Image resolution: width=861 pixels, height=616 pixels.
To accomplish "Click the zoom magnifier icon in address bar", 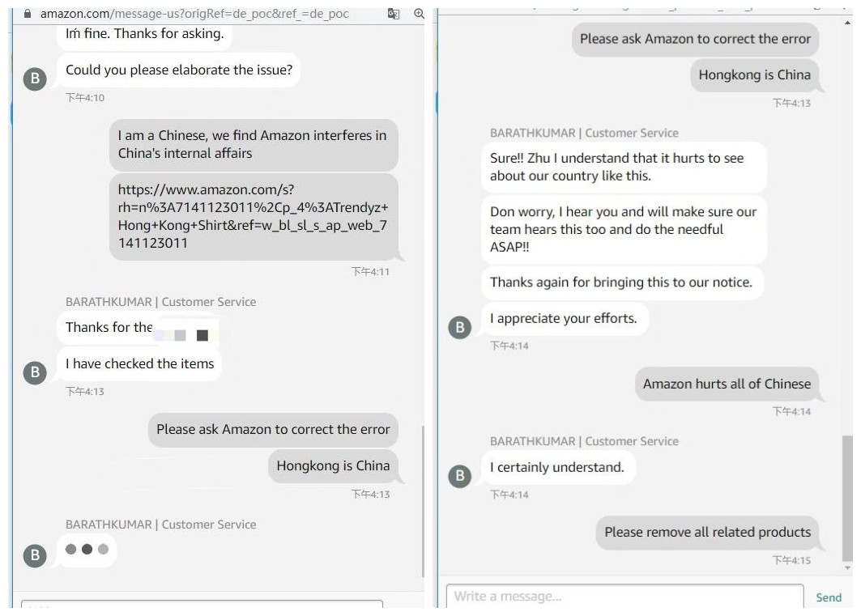I will click(x=419, y=14).
